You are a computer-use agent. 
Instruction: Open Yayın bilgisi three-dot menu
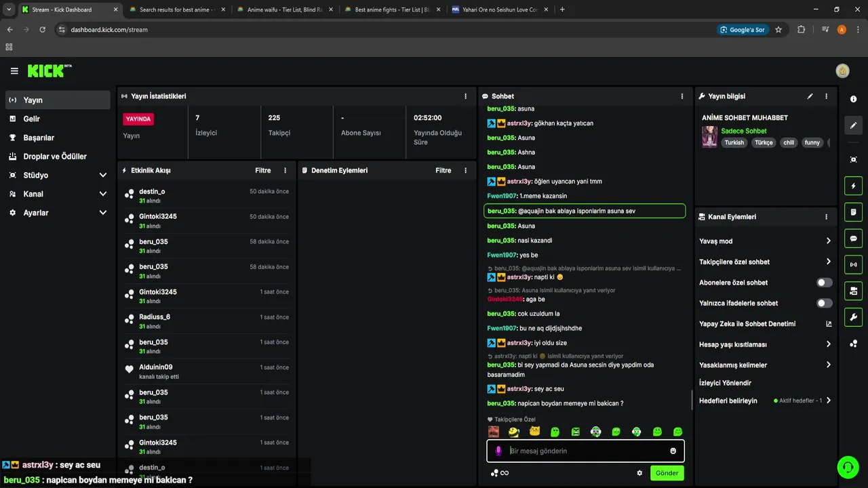[826, 96]
